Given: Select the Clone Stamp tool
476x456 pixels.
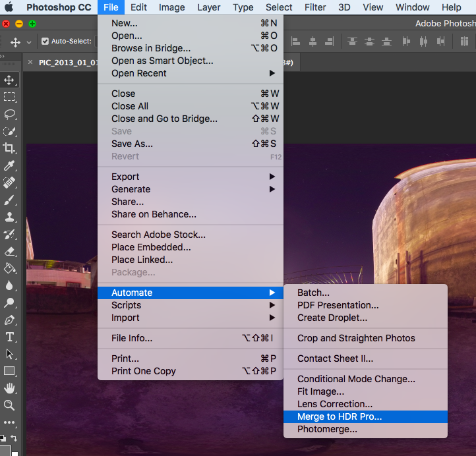Looking at the screenshot, I should click(x=9, y=217).
